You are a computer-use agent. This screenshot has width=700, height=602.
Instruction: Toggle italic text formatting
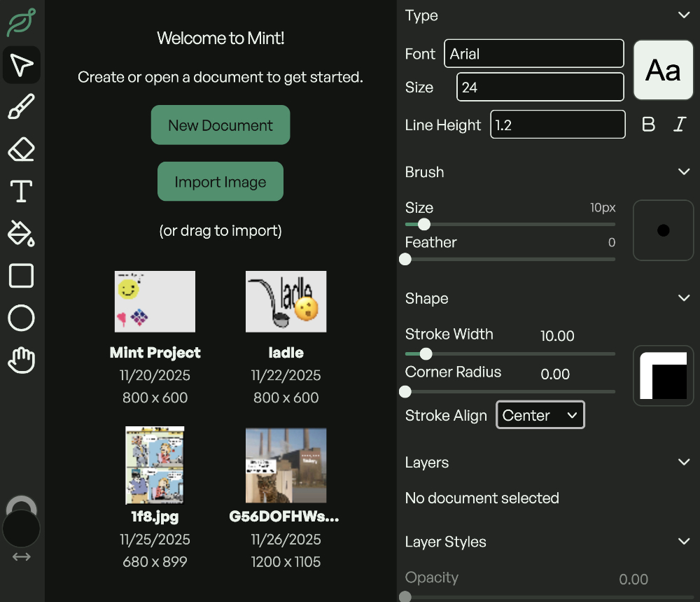point(679,125)
